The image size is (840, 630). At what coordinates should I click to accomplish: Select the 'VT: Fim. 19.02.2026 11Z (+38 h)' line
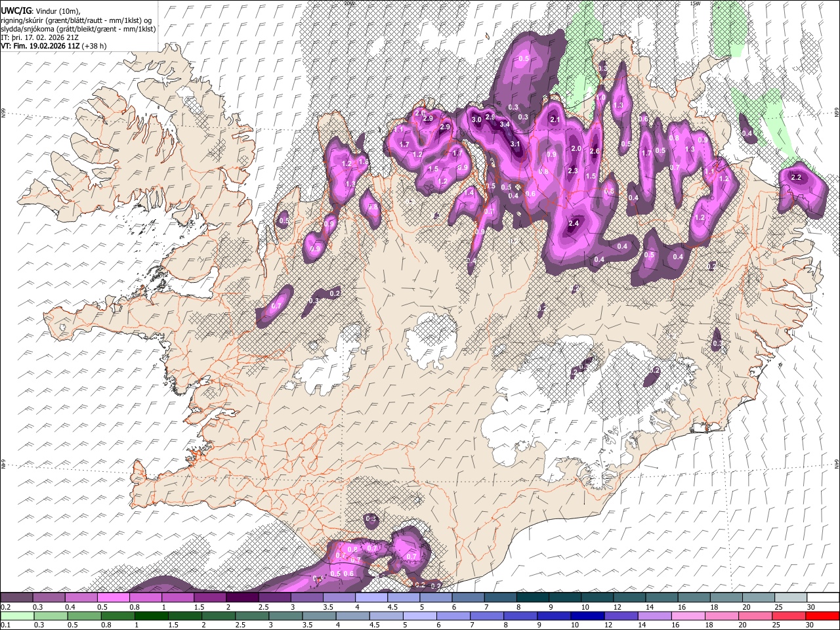(54, 46)
